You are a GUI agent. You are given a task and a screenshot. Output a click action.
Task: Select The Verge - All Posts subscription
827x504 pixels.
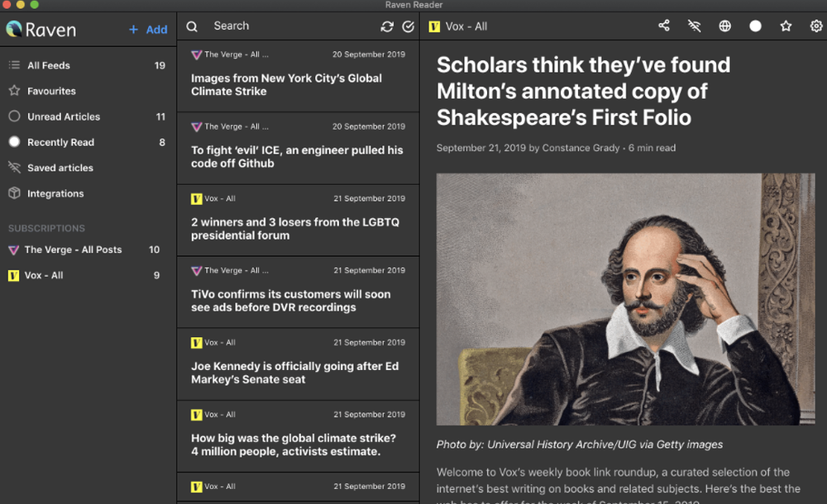tap(84, 250)
